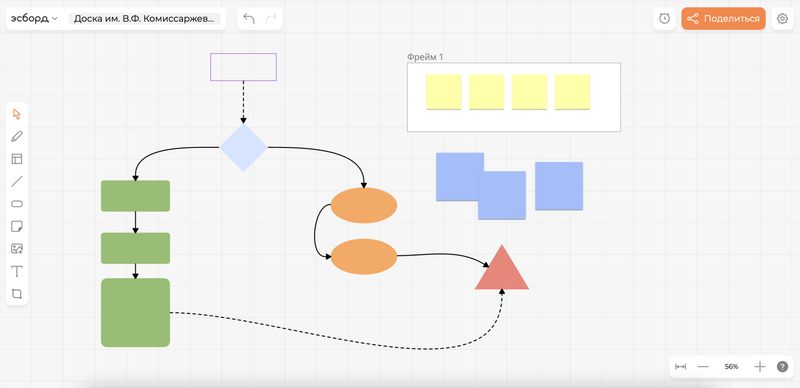The image size is (800, 388).
Task: Click the Поделиться share button
Action: [x=723, y=19]
